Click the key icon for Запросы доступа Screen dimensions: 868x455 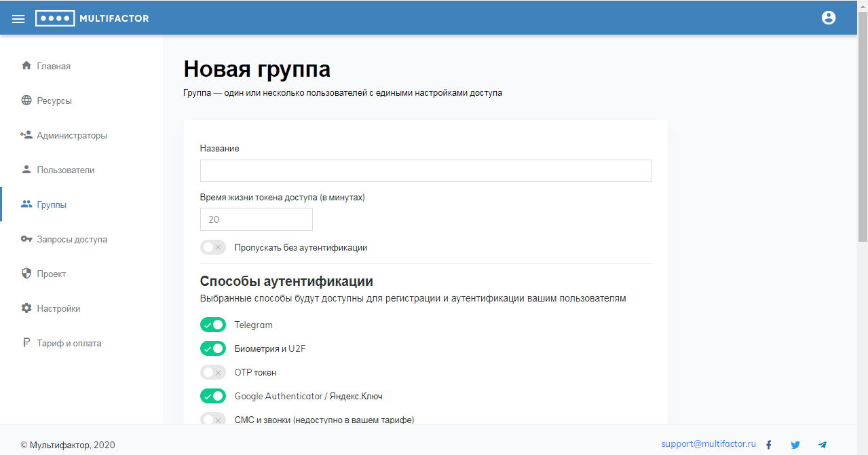(x=26, y=239)
